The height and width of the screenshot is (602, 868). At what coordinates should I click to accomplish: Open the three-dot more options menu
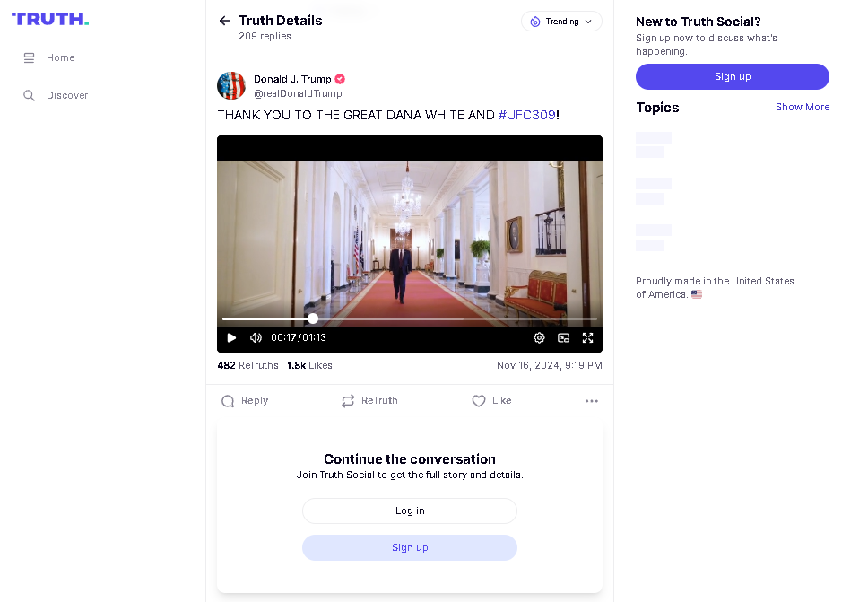coord(592,401)
